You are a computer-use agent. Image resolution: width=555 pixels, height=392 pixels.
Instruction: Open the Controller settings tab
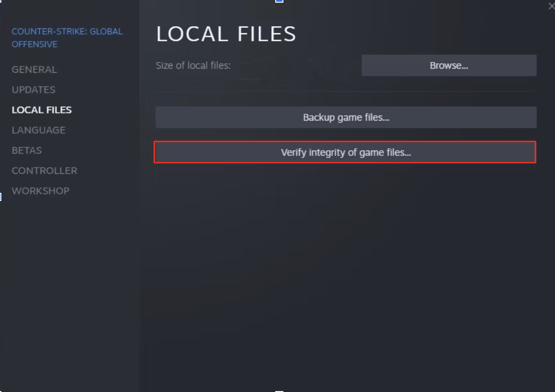44,171
